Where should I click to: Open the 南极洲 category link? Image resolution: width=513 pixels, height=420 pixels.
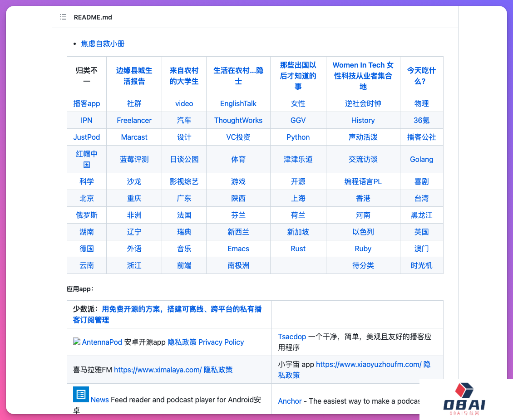[238, 265]
